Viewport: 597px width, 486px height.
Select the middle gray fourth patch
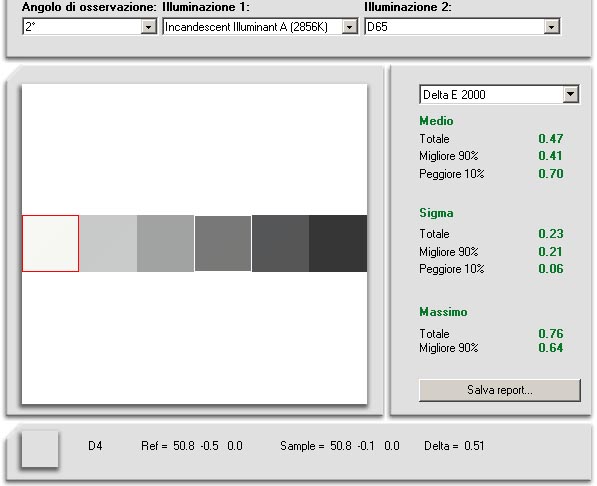pyautogui.click(x=223, y=243)
